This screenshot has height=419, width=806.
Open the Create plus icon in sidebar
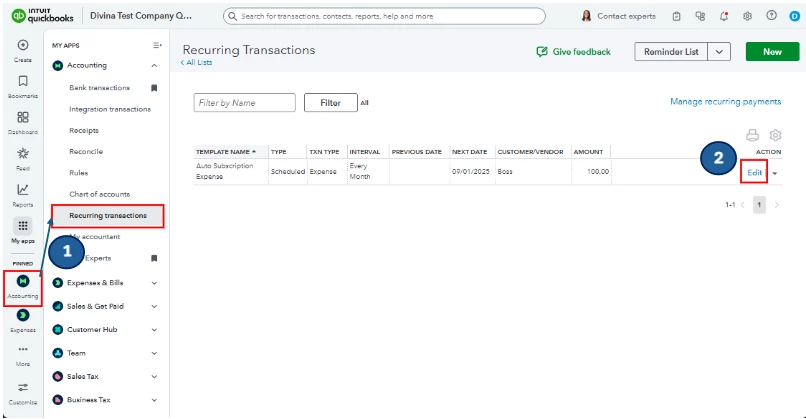23,45
